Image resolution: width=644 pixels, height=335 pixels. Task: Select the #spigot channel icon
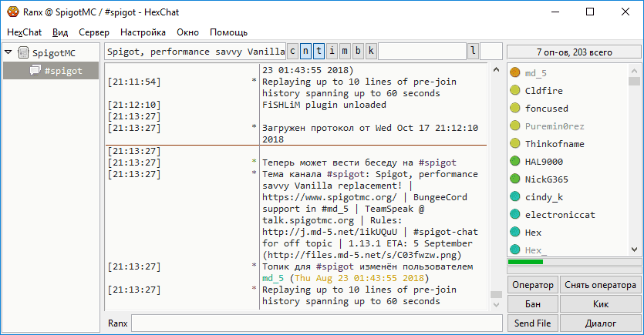click(x=35, y=71)
